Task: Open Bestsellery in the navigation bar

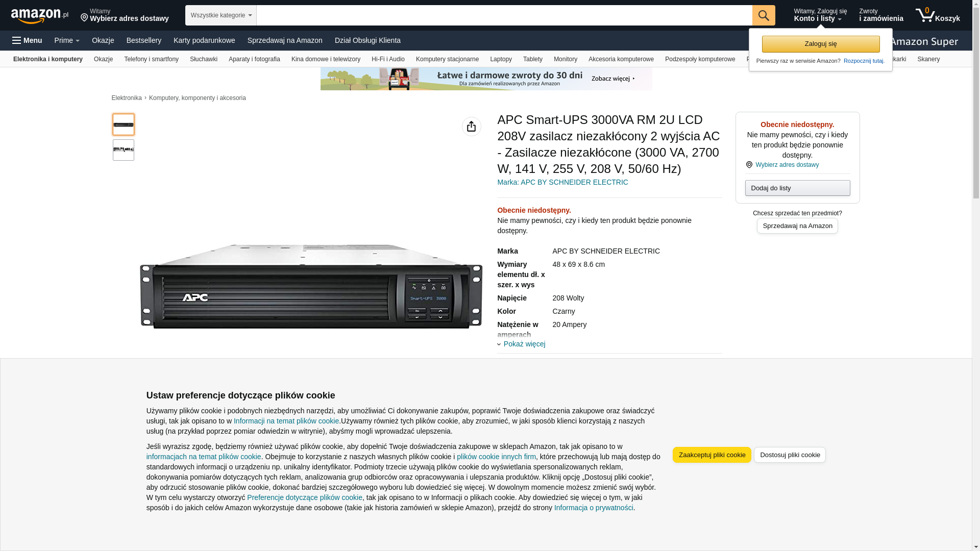Action: click(x=143, y=40)
